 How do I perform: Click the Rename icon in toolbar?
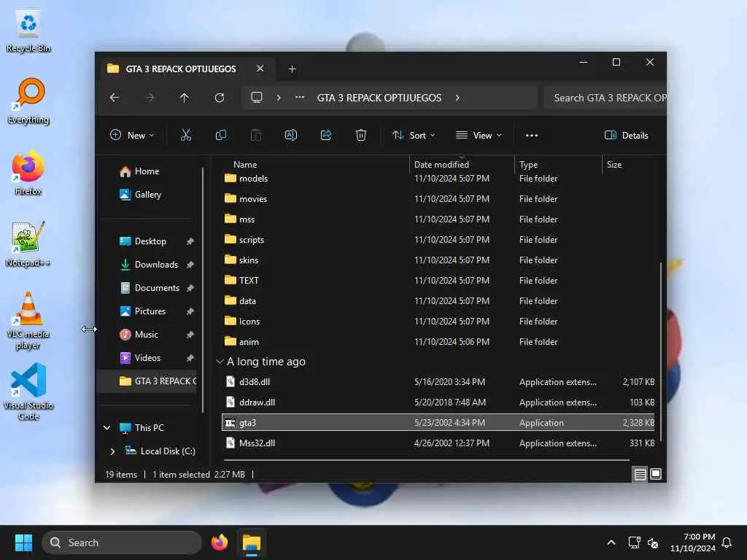290,135
